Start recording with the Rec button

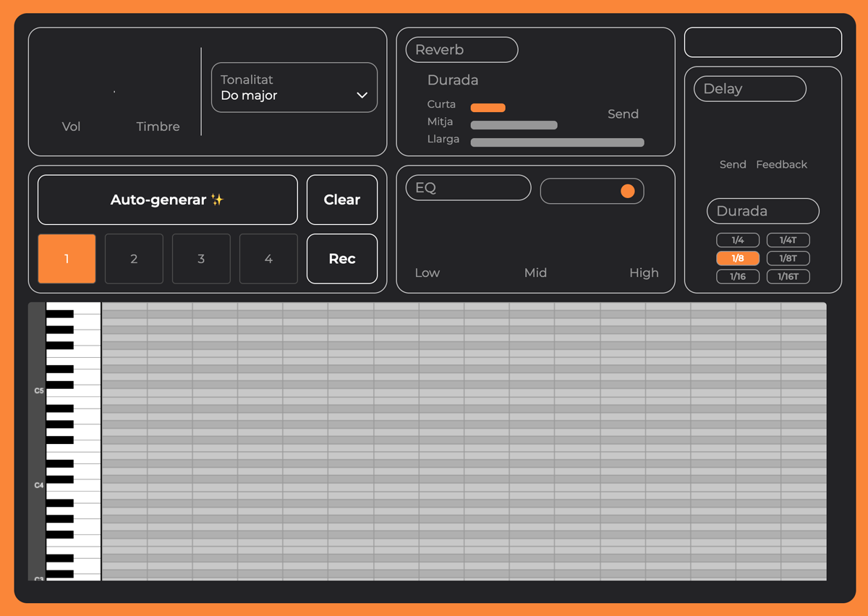[341, 259]
